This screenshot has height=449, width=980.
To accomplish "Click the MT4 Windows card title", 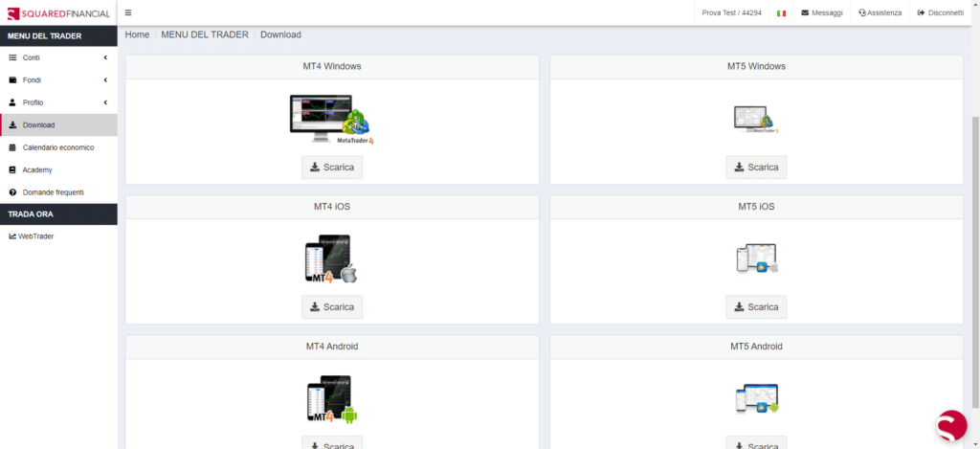I will [332, 66].
